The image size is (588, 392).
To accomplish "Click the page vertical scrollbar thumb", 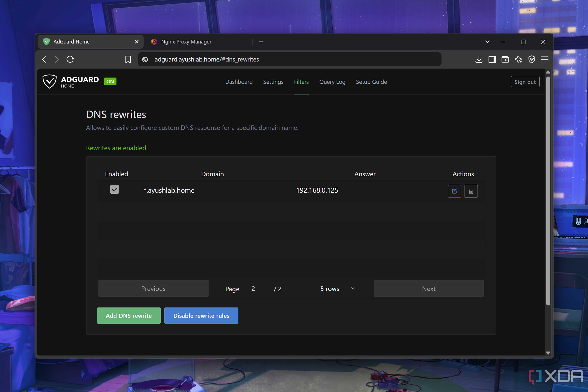I will click(x=548, y=191).
